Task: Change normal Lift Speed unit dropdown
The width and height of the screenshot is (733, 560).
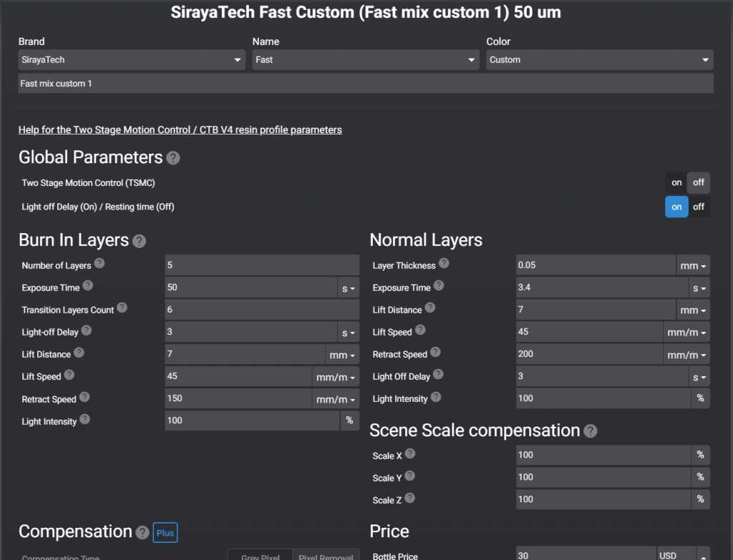Action: [x=686, y=332]
